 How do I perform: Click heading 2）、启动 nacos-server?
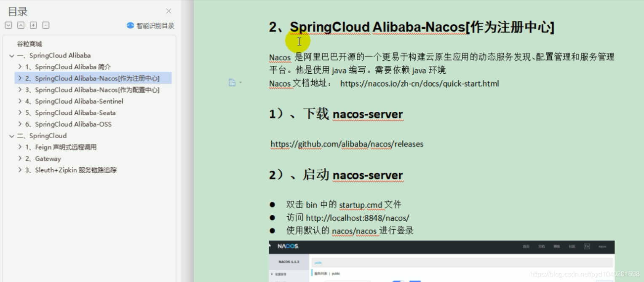tap(336, 175)
